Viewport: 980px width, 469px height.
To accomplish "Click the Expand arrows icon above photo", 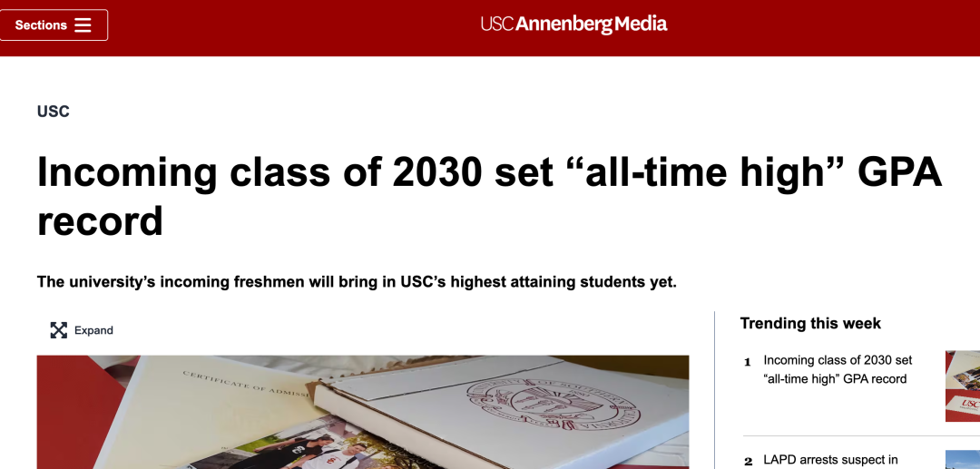I will pyautogui.click(x=59, y=330).
